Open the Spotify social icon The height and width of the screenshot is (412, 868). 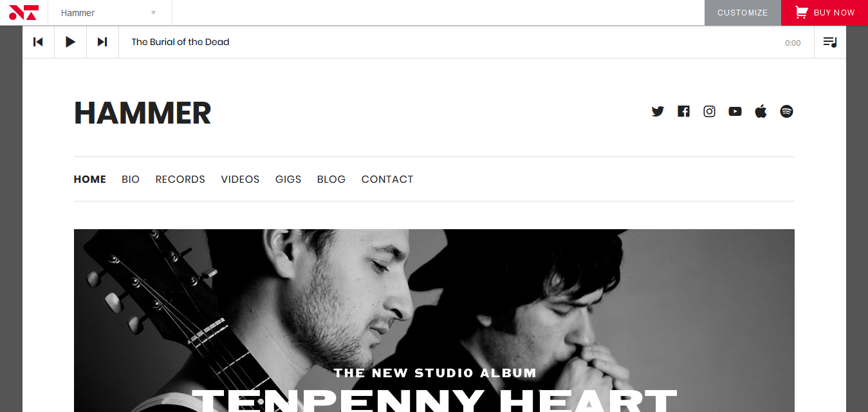tap(786, 111)
